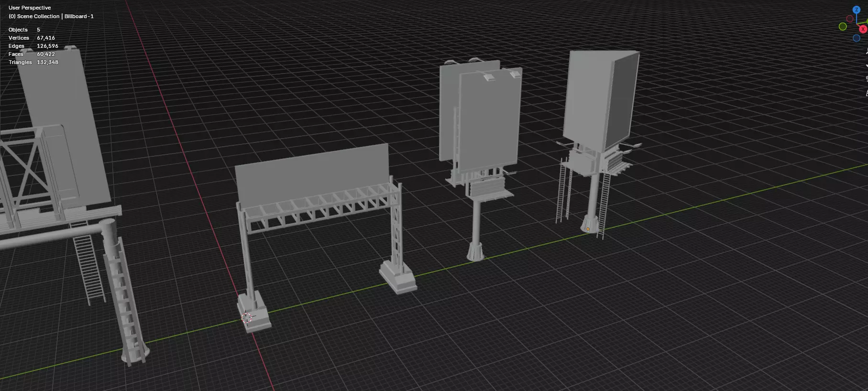Click the Vertices '67,416' statistic
Viewport: 868px width, 391px height.
[x=46, y=38]
